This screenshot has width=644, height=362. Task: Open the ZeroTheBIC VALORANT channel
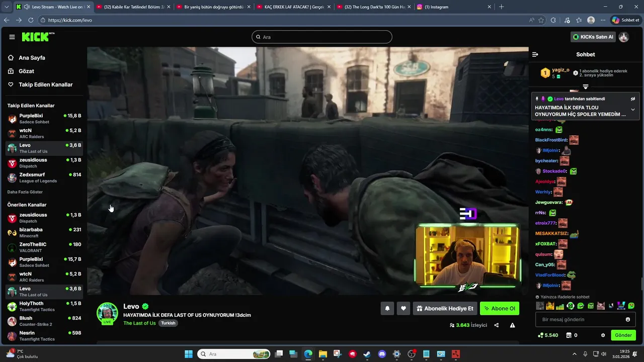point(44,247)
